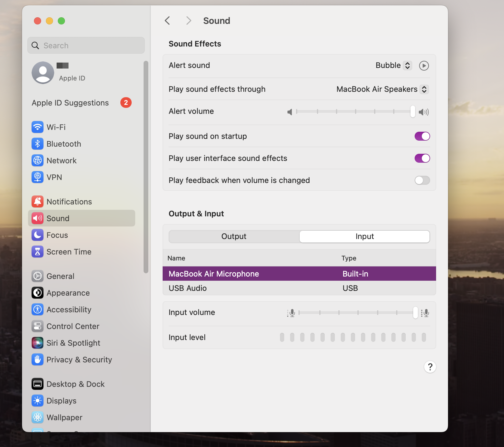Viewport: 504px width, 447px height.
Task: Enable Play feedback when volume is changed
Action: 422,180
